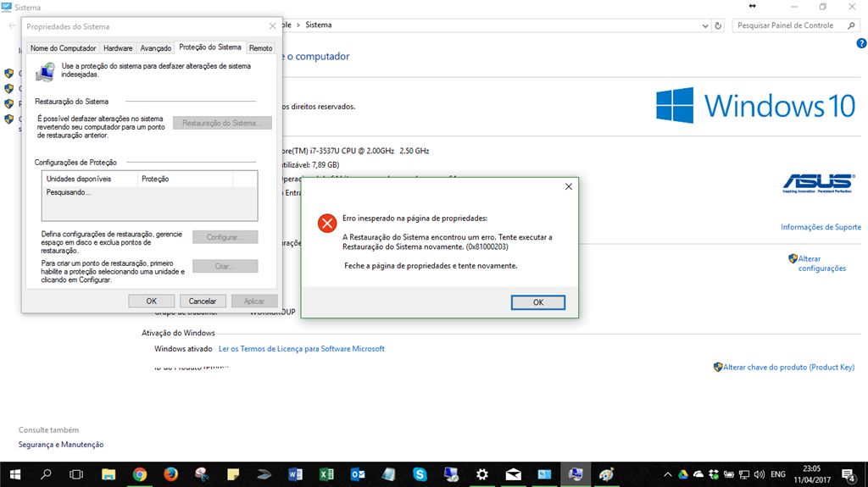
Task: Show hidden system tray icons
Action: [668, 474]
